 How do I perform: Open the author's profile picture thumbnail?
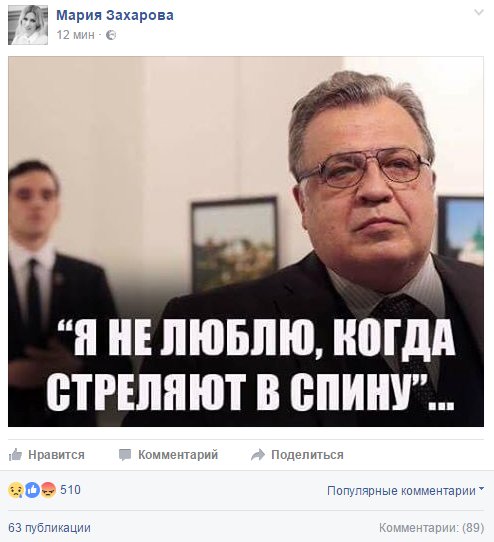coord(28,25)
